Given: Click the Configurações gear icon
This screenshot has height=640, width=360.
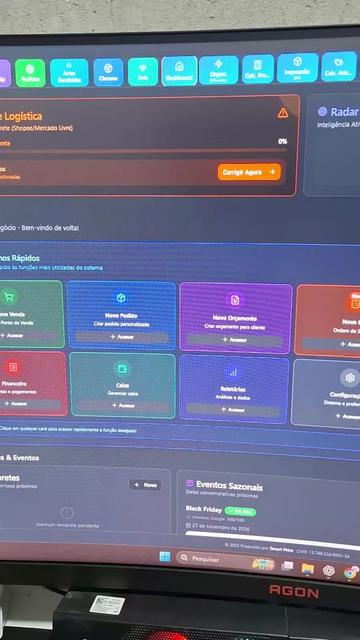Looking at the screenshot, I should pos(349,378).
